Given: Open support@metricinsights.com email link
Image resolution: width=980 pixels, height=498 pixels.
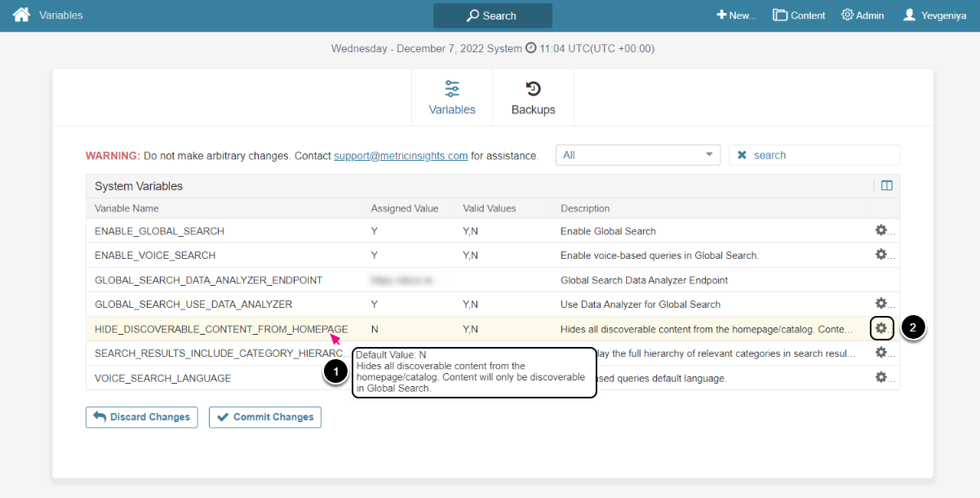Looking at the screenshot, I should (x=401, y=155).
